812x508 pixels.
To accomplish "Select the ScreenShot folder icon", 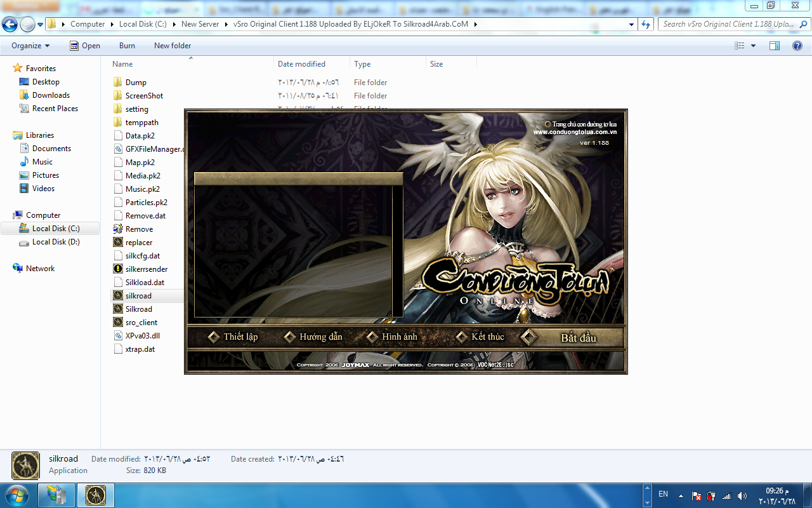I will pos(117,96).
